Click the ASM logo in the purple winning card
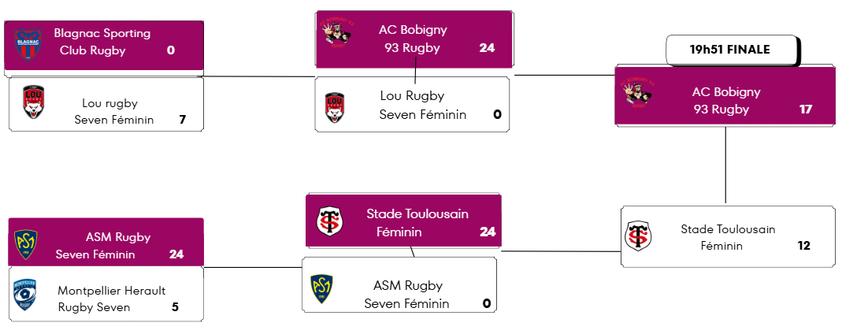 pos(26,244)
